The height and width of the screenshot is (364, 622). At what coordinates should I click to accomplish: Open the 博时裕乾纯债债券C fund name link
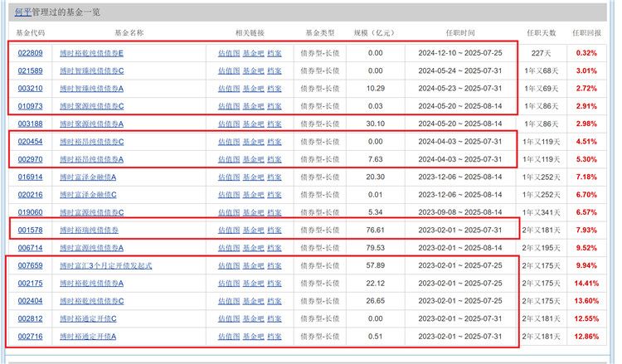pyautogui.click(x=91, y=301)
